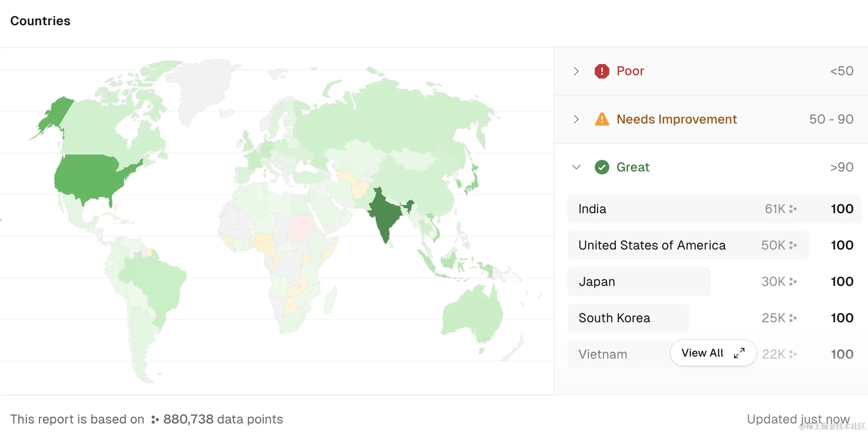Click the data points icon next to Vietnam's 22K
The width and height of the screenshot is (868, 433).
[793, 354]
